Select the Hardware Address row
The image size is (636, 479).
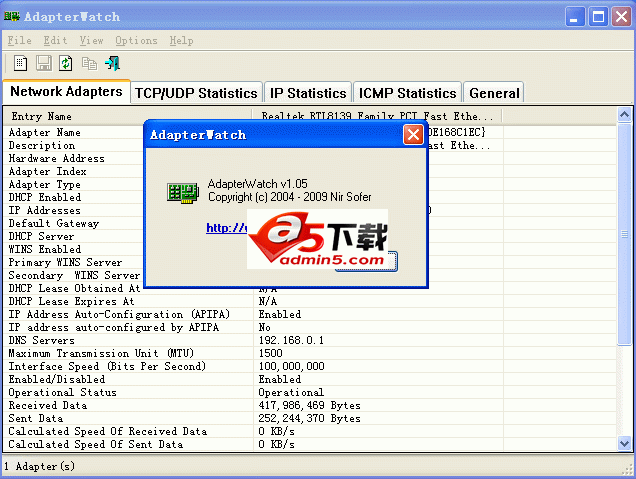[310, 158]
